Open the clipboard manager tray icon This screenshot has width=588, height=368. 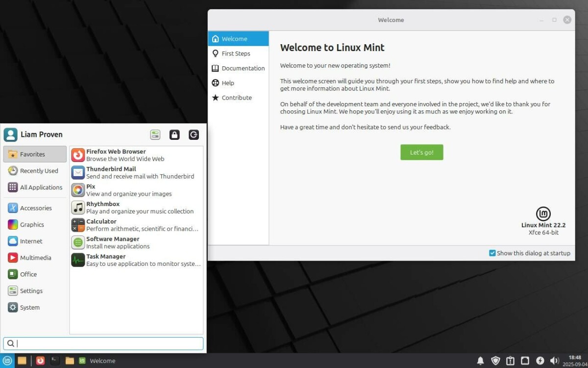510,361
